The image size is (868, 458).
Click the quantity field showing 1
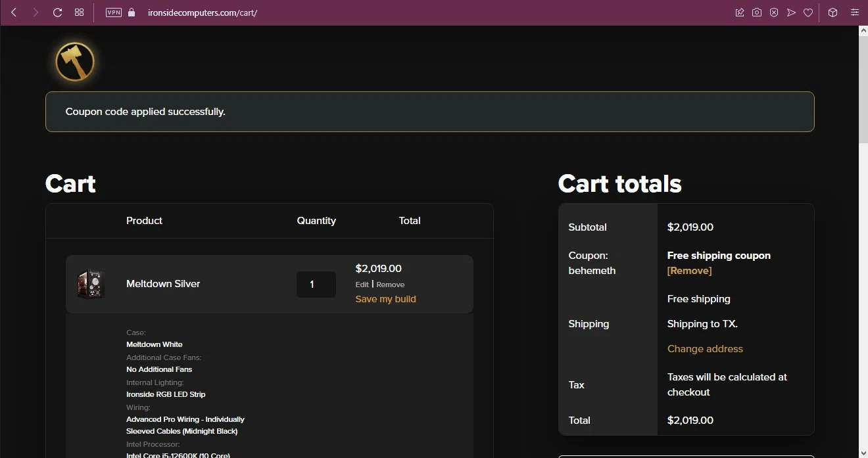pyautogui.click(x=316, y=285)
